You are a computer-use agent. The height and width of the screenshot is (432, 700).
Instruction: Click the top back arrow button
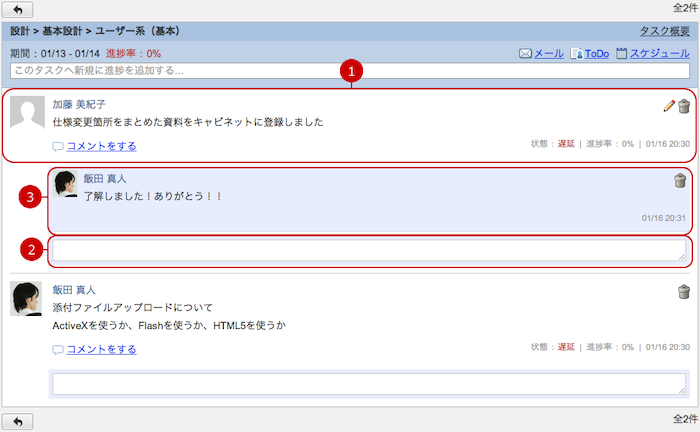[17, 9]
